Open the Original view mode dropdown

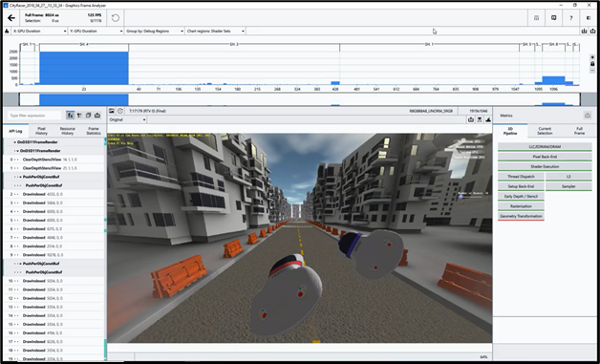(x=127, y=119)
